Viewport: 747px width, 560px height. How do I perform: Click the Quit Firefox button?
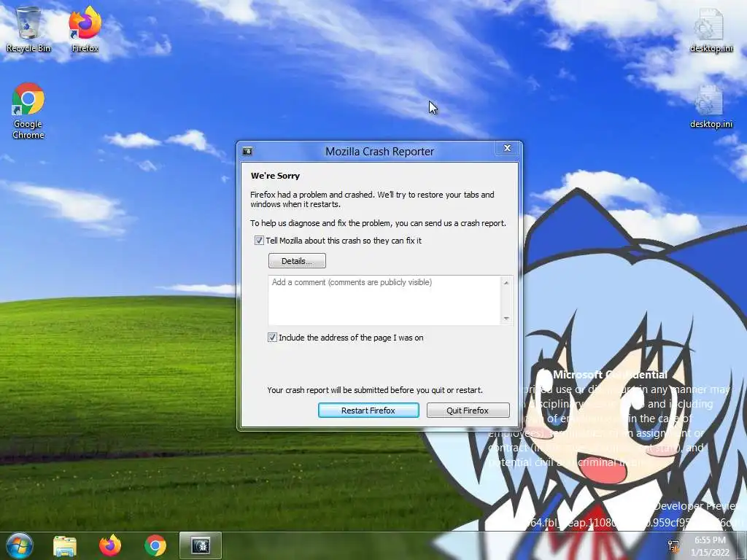(x=468, y=411)
